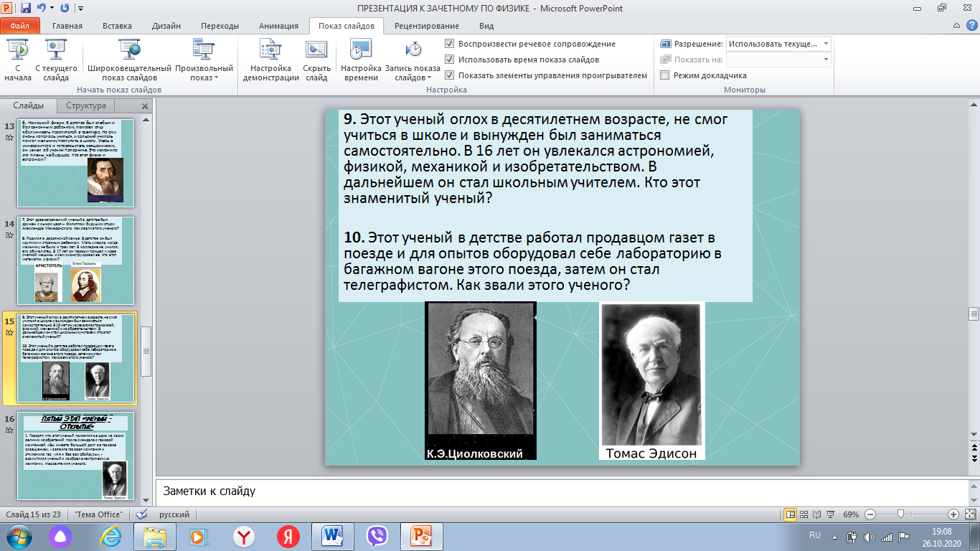Switch to Слайды pane tab

pyautogui.click(x=28, y=106)
